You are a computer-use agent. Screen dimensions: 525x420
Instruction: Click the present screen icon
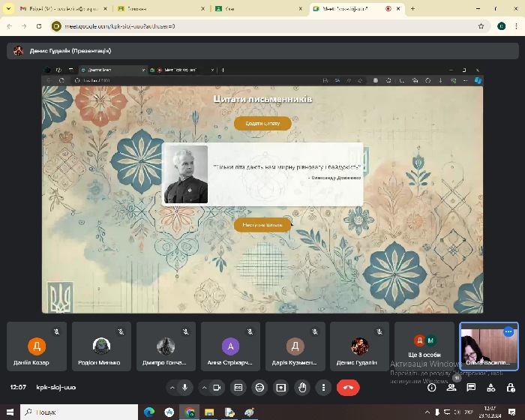[x=281, y=388]
